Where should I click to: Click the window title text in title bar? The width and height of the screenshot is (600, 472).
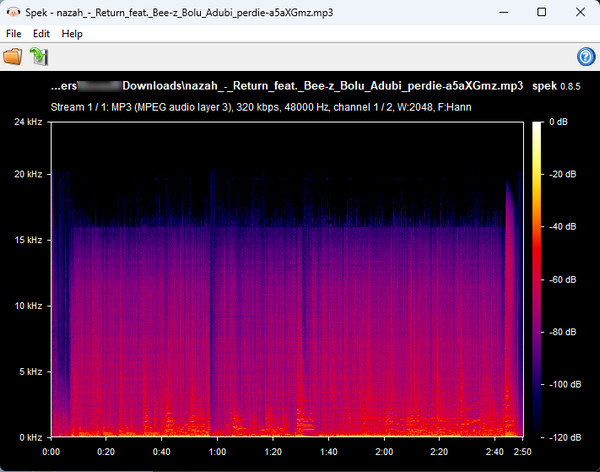pos(179,12)
